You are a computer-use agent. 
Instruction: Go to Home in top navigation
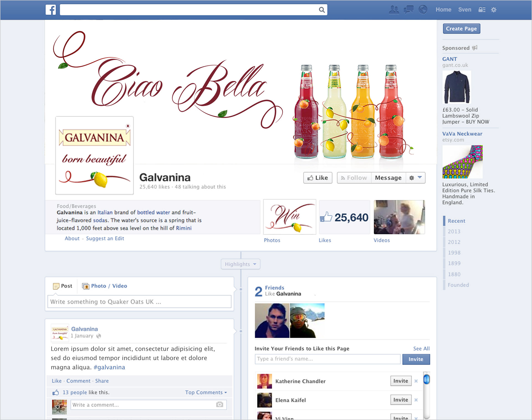coord(443,10)
